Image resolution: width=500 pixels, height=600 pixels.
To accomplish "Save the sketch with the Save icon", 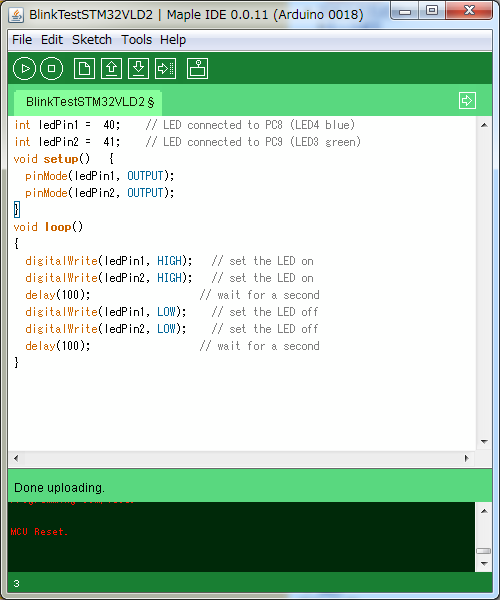I will (x=138, y=68).
